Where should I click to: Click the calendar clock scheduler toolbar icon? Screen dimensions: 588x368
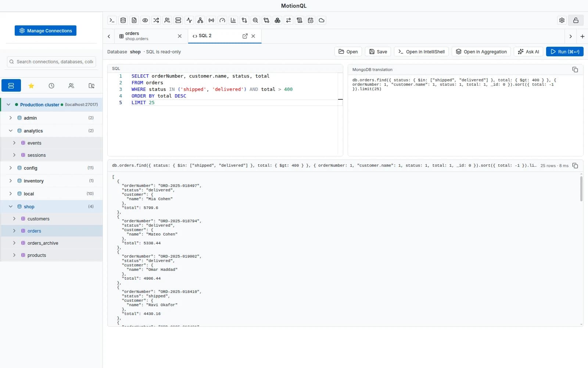(x=311, y=20)
